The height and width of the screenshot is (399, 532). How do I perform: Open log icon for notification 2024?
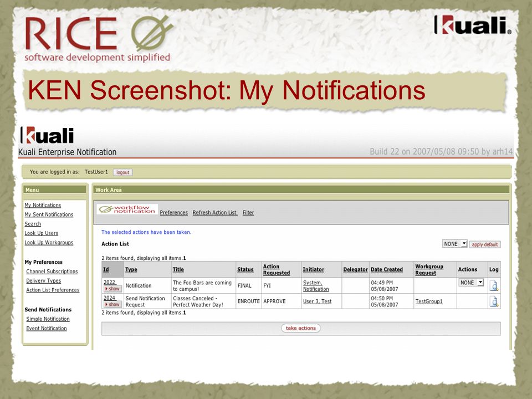click(494, 301)
